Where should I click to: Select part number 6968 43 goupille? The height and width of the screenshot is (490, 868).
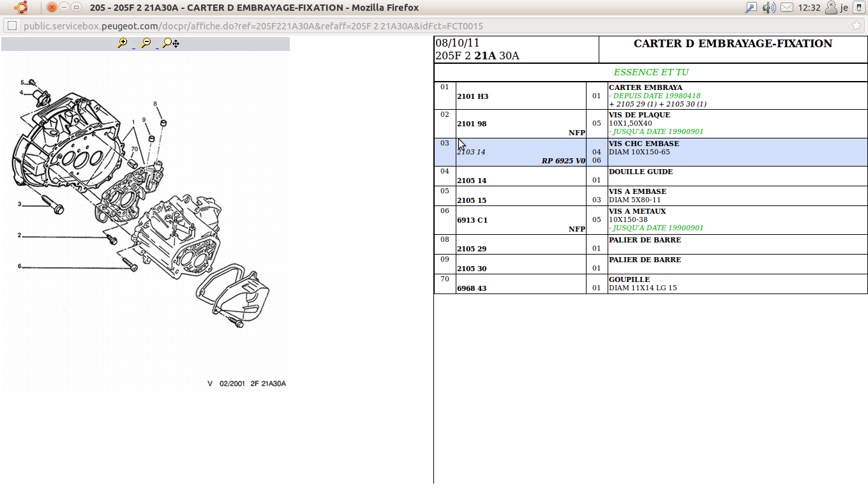(x=472, y=288)
